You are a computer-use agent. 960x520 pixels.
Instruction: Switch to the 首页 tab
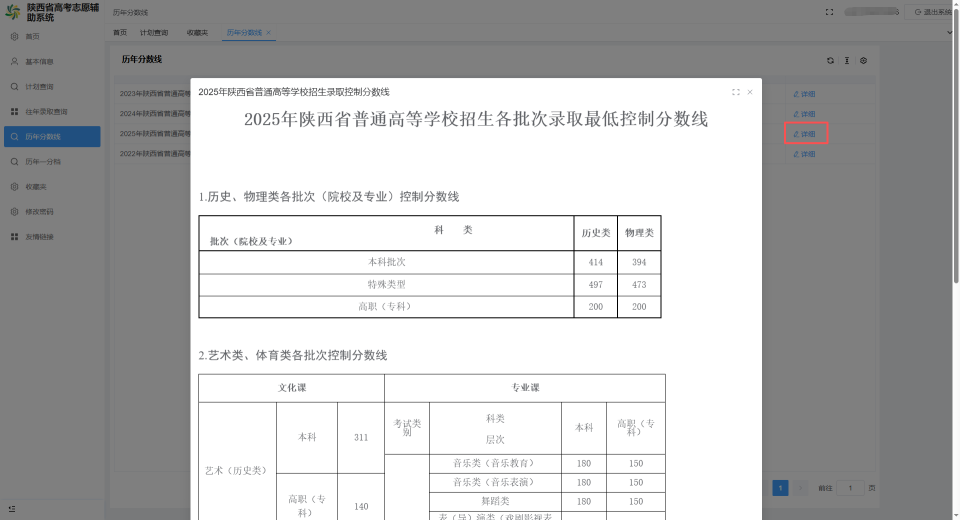(x=120, y=32)
